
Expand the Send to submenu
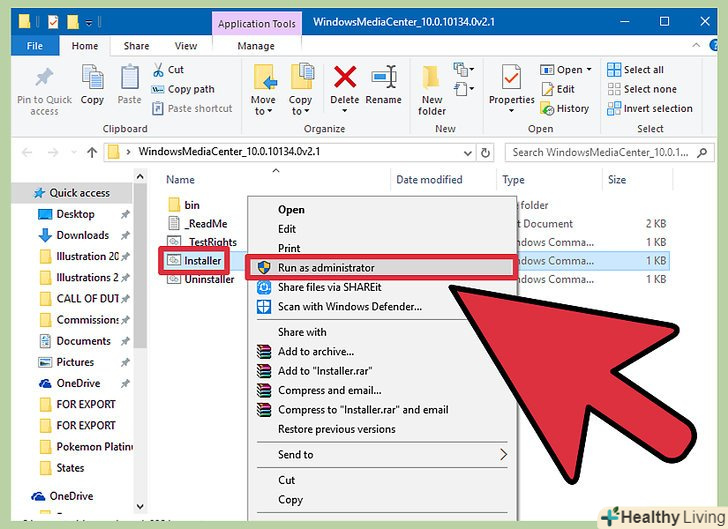503,454
